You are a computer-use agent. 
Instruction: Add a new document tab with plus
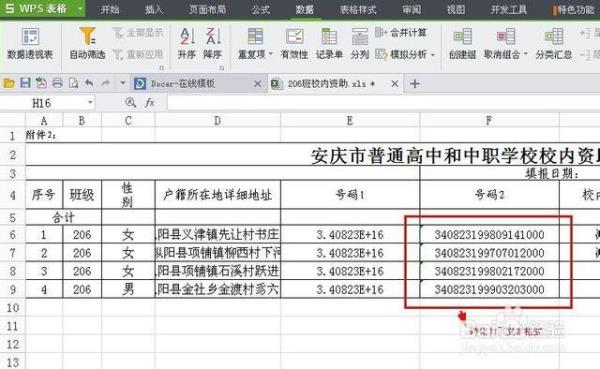[415, 83]
